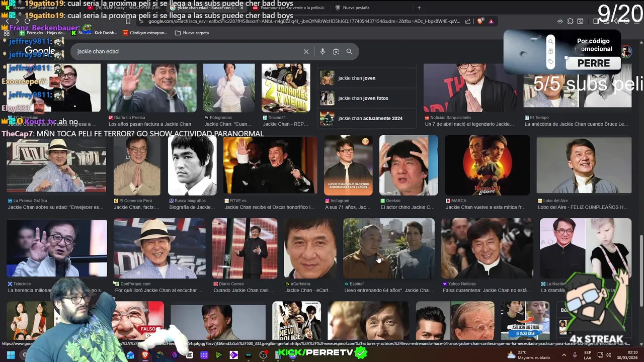Screen dimensions: 644x362
Task: Open Google Lens image search
Action: tap(336, 51)
